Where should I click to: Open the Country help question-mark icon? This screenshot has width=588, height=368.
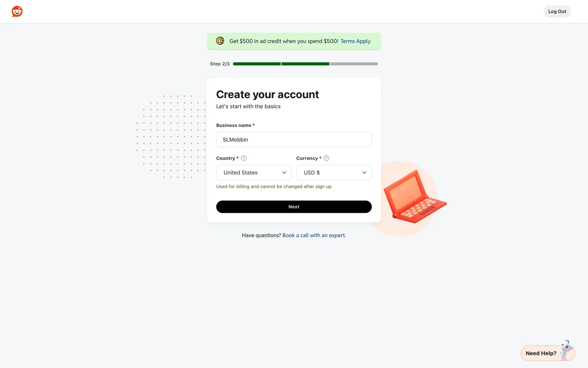tap(244, 158)
